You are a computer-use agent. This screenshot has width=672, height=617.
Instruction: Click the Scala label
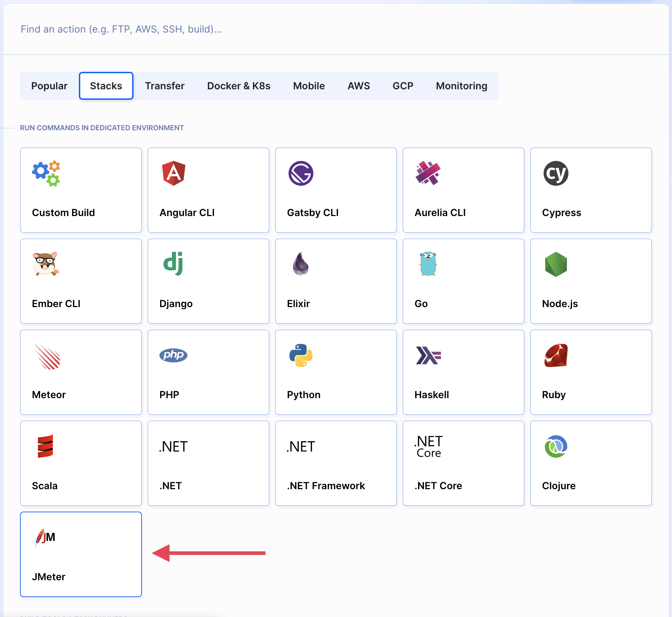point(44,486)
